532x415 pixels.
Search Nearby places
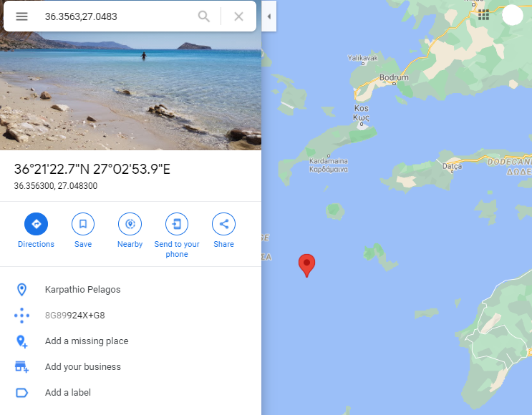tap(130, 230)
